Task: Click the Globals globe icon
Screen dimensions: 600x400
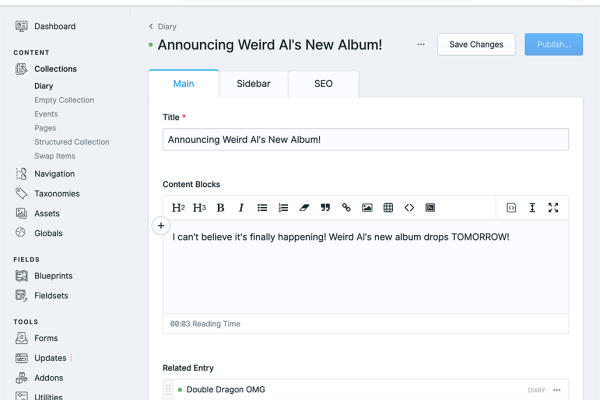Action: pos(21,233)
